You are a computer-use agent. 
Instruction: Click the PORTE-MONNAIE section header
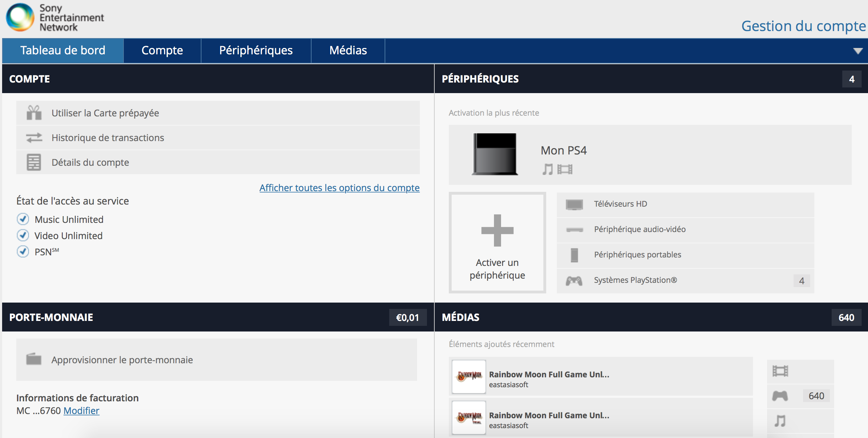click(51, 317)
